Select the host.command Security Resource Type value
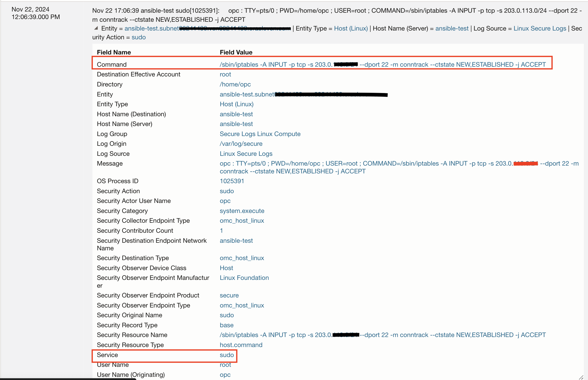Screen dimensions: 588x380 click(241, 345)
